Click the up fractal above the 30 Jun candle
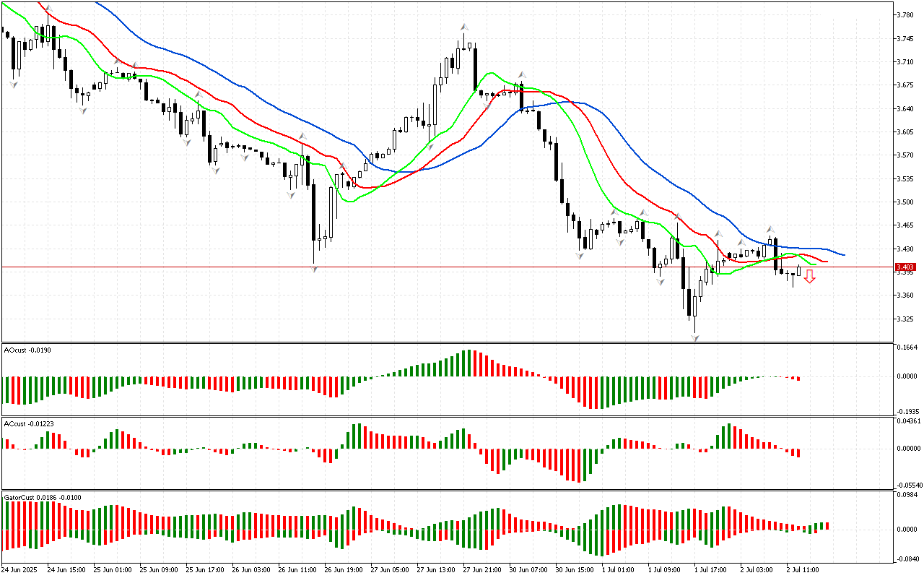 click(521, 74)
